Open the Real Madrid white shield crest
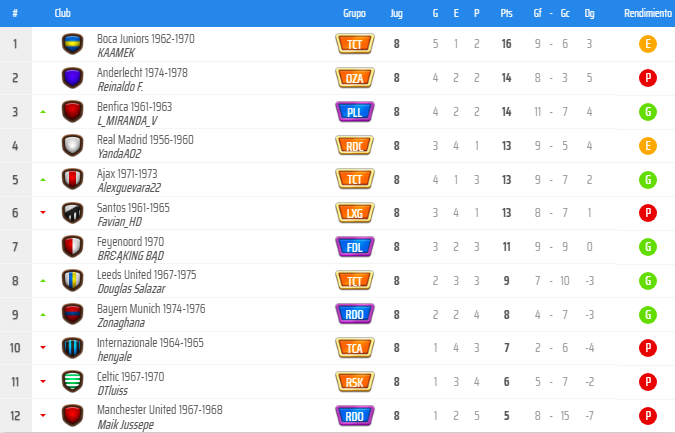675x433 pixels. pyautogui.click(x=72, y=145)
